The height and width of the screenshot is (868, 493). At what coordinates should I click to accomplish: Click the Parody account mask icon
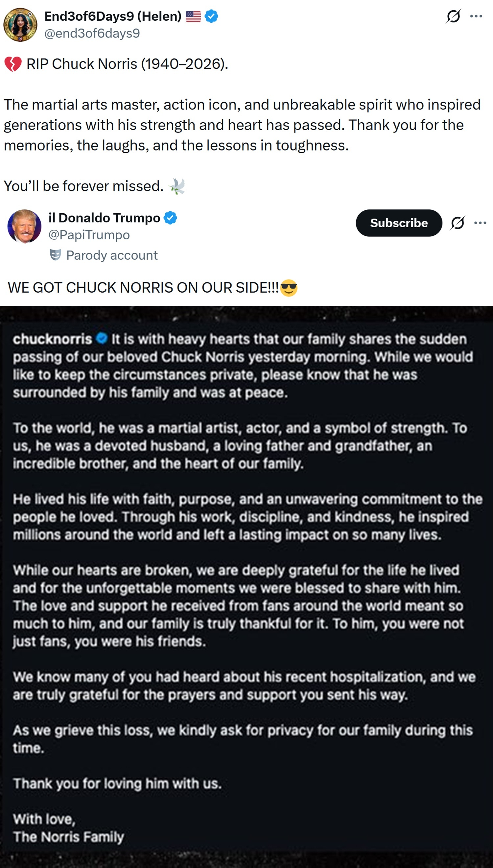pyautogui.click(x=56, y=255)
